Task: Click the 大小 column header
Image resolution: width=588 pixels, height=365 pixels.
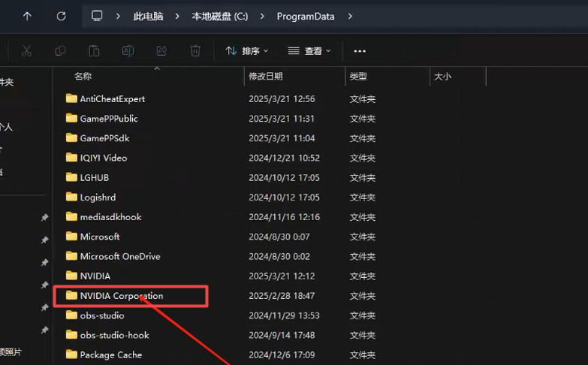Action: (x=442, y=76)
